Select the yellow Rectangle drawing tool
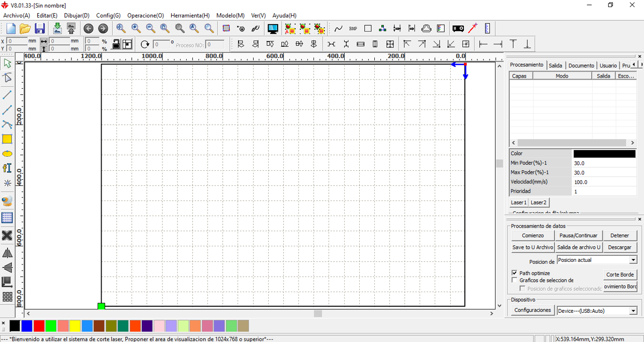This screenshot has width=644, height=342. tap(7, 139)
